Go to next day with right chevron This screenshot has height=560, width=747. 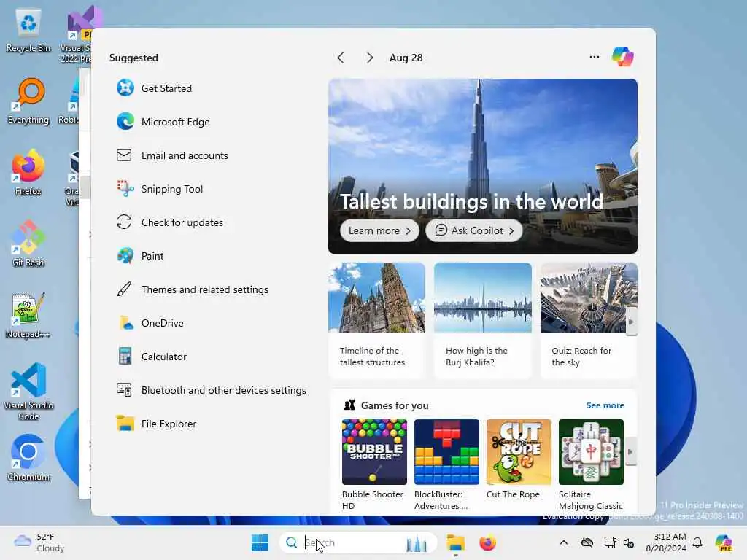click(369, 58)
